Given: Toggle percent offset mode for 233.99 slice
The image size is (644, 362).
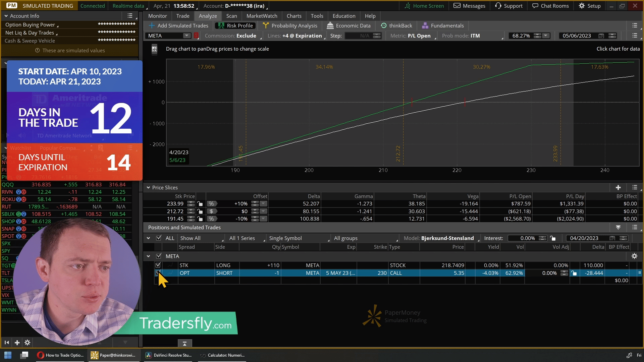Looking at the screenshot, I should 211,204.
